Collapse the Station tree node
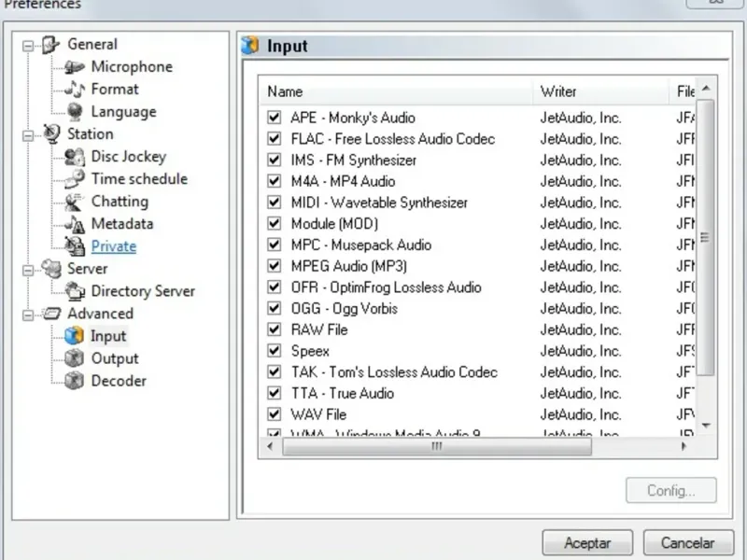747x560 pixels. coord(28,135)
